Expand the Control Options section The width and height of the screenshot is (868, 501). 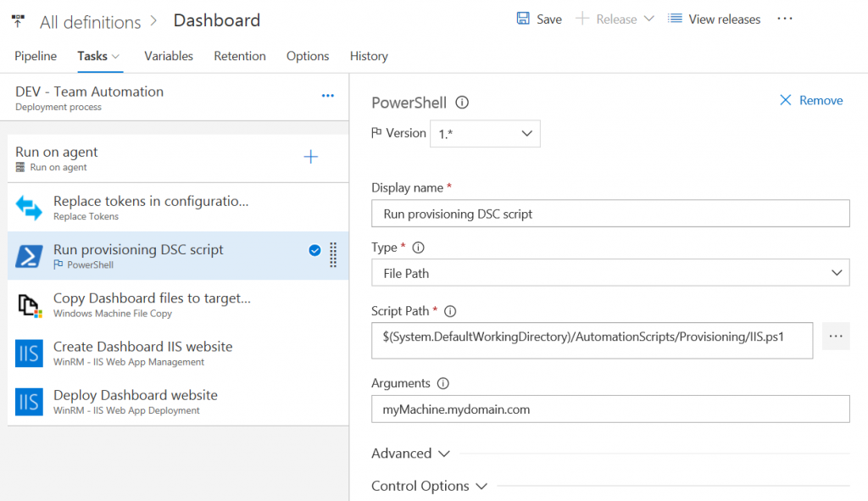point(430,486)
